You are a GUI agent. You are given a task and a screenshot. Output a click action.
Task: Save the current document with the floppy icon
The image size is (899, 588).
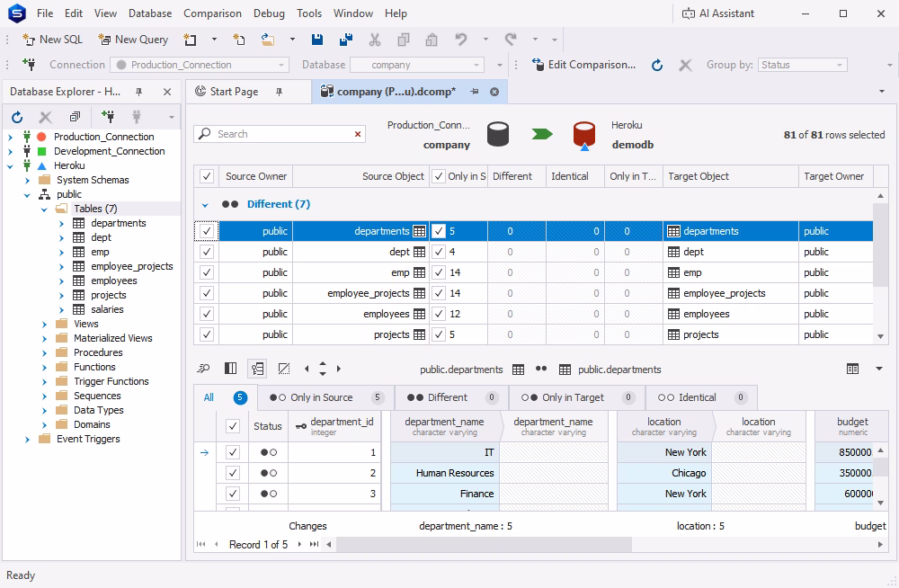tap(317, 40)
